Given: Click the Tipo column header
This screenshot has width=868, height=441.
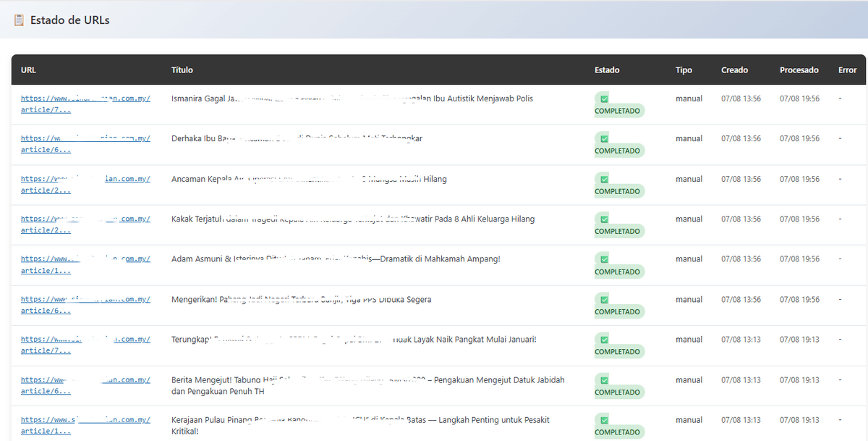Looking at the screenshot, I should [684, 70].
